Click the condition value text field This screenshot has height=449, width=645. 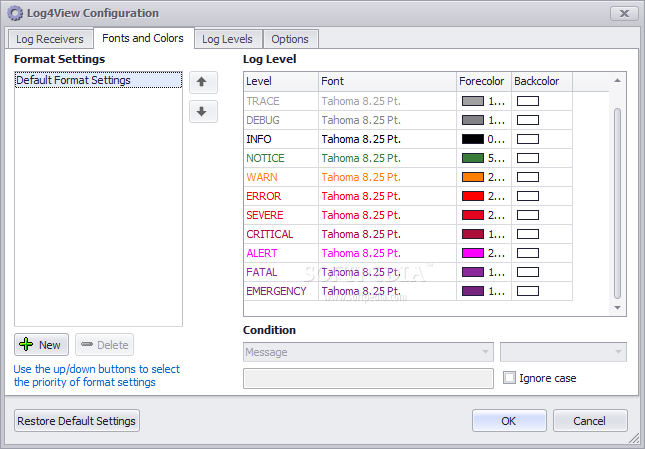pyautogui.click(x=368, y=378)
